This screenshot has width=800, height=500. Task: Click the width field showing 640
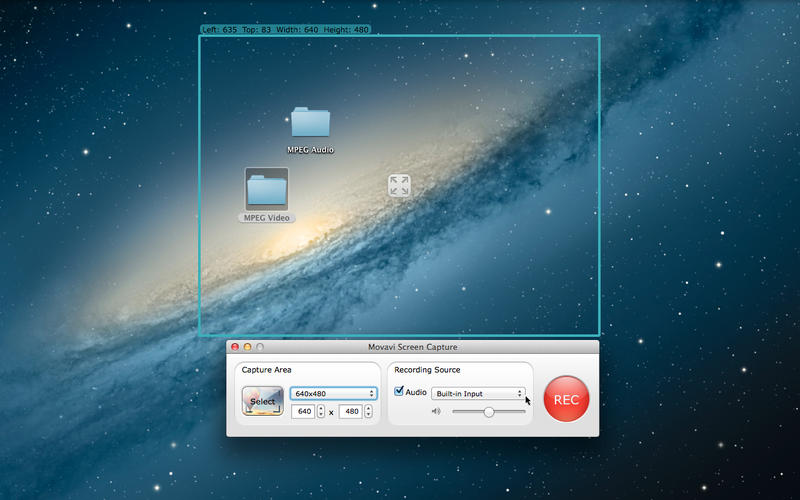click(302, 411)
